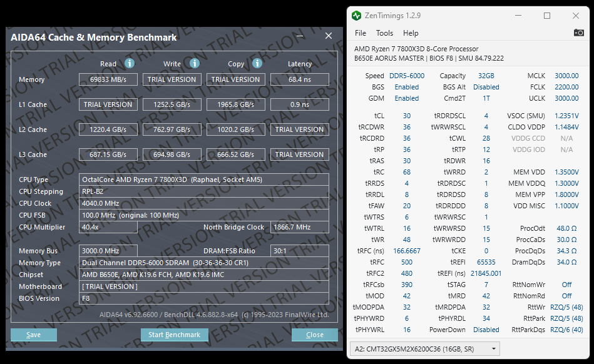Screen dimensions: 594x364
Task: Click the Write info icon in AIDA64
Action: [195, 63]
